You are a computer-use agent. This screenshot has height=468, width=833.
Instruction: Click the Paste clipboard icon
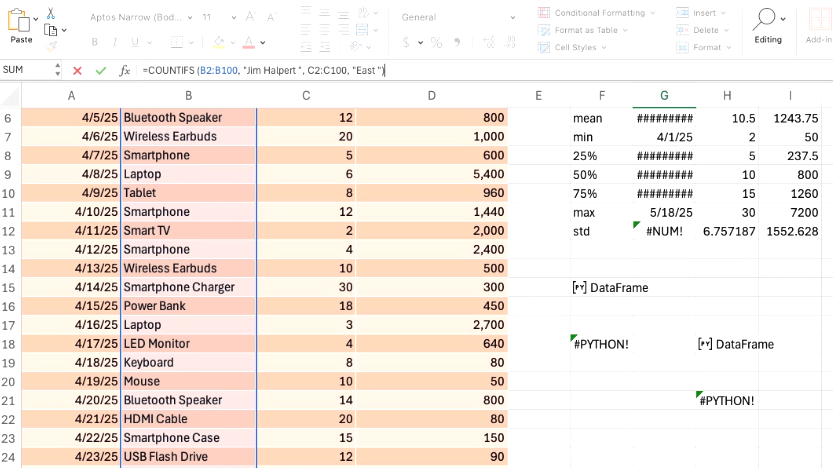19,21
